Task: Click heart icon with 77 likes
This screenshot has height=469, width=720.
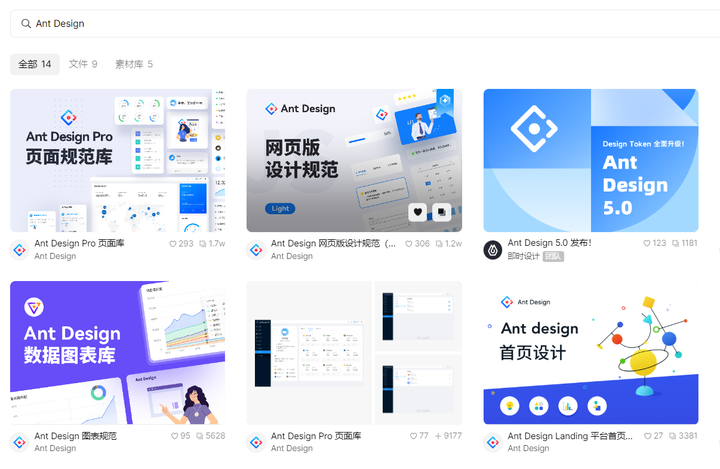Action: [x=413, y=436]
